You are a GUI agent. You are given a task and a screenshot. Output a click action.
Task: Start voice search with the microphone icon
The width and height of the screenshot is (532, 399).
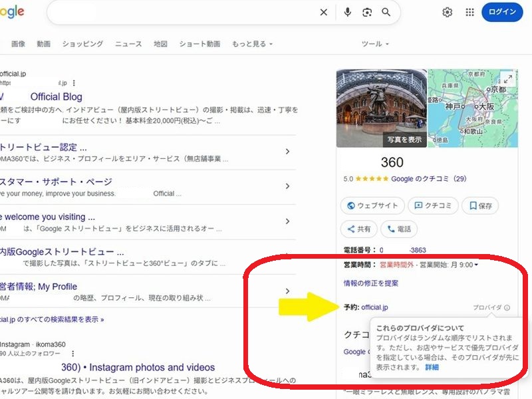coord(347,13)
